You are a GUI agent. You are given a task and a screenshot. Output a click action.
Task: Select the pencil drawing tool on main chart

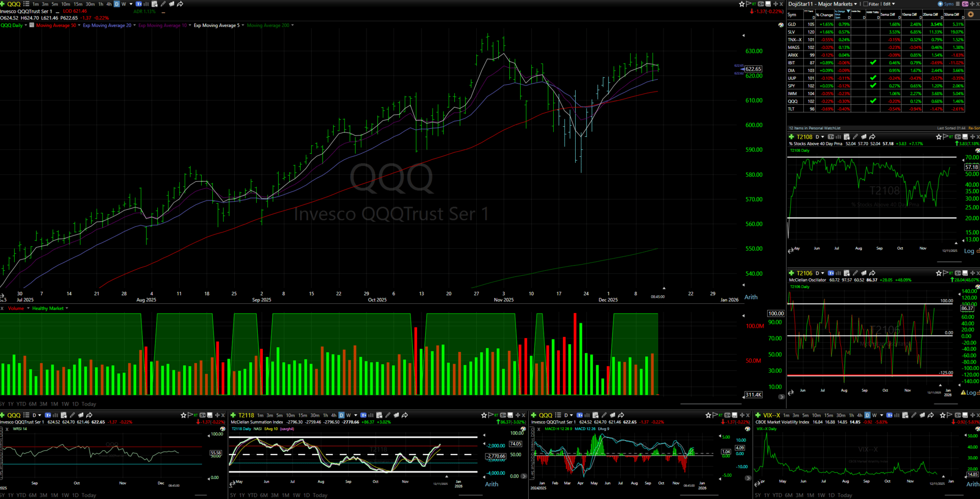(163, 4)
